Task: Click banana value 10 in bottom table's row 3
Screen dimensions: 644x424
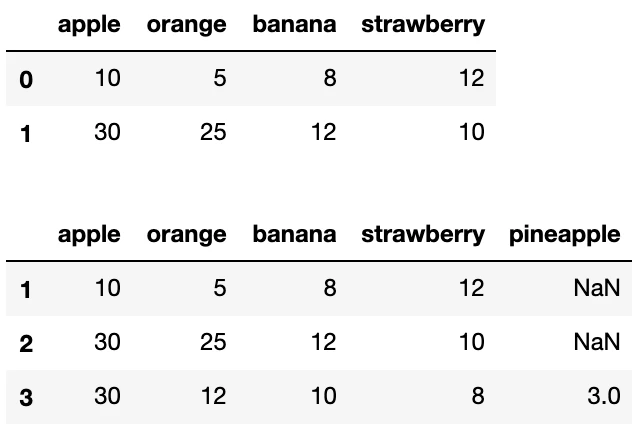Action: (x=324, y=396)
